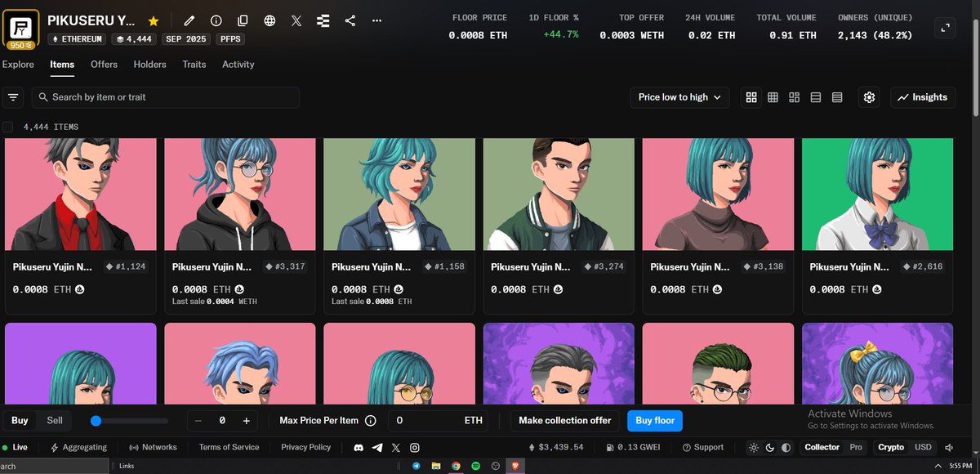Open view settings gear icon
This screenshot has width=980, height=474.
coord(870,97)
